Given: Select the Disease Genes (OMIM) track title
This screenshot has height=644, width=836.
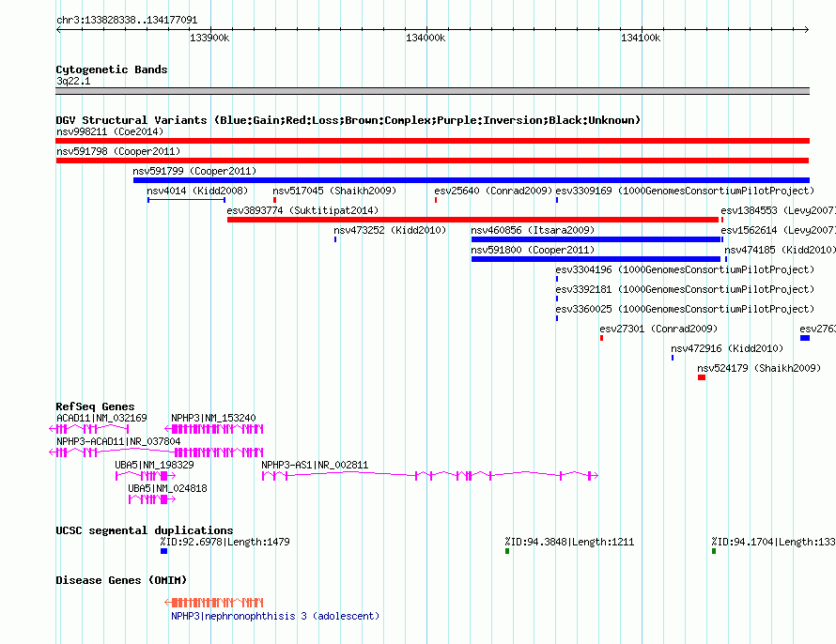Looking at the screenshot, I should tap(121, 580).
